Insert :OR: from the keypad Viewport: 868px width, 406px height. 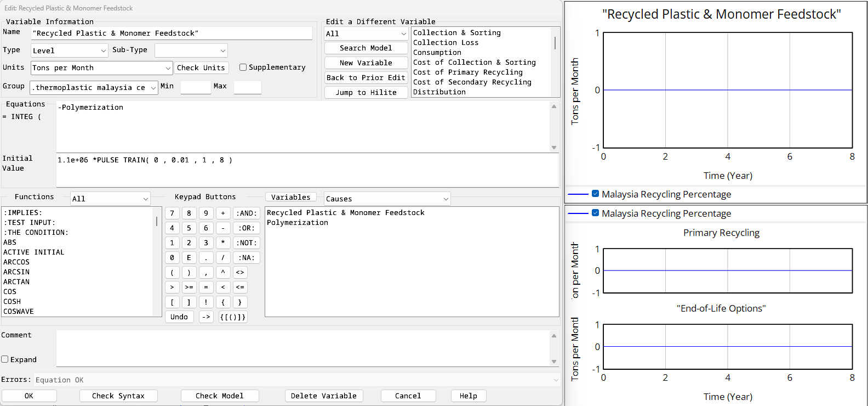click(x=247, y=228)
